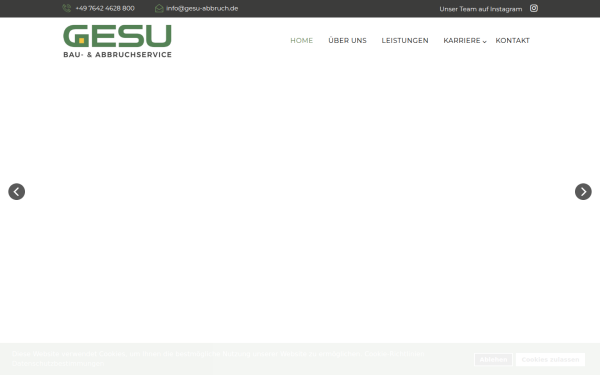
Task: Show next slide with right arrow
Action: click(x=583, y=192)
